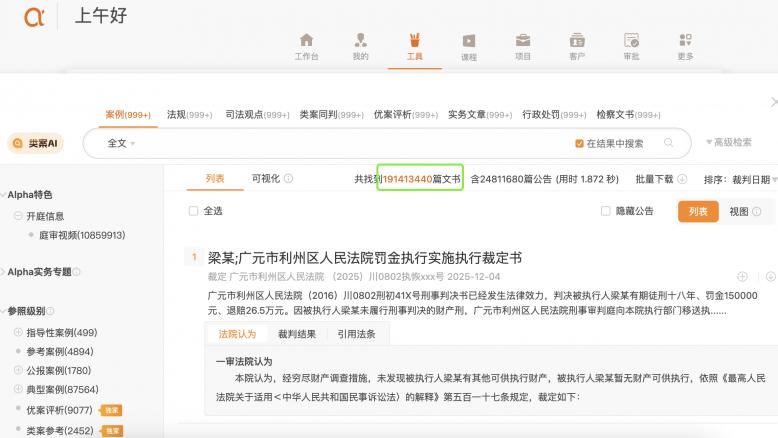The height and width of the screenshot is (438, 778).
Task: Open the 审批 approval icon
Action: (631, 40)
